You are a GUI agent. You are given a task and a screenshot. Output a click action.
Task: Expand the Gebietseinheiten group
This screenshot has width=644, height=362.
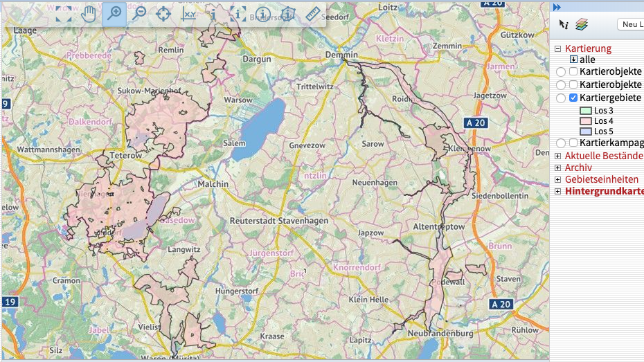(557, 179)
